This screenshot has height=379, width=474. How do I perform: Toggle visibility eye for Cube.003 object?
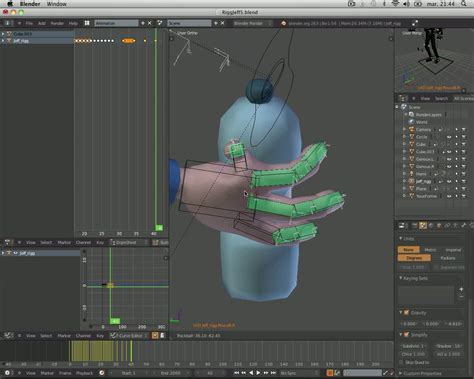[449, 152]
